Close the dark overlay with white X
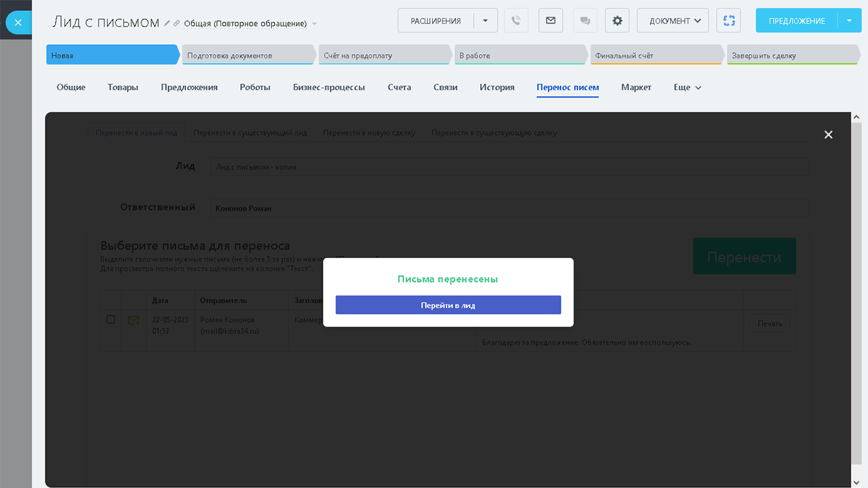This screenshot has height=488, width=868. tap(828, 135)
